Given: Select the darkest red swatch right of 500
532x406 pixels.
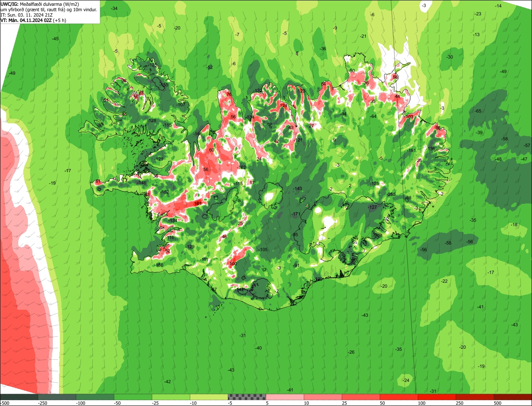Looking at the screenshot, I should tap(513, 396).
